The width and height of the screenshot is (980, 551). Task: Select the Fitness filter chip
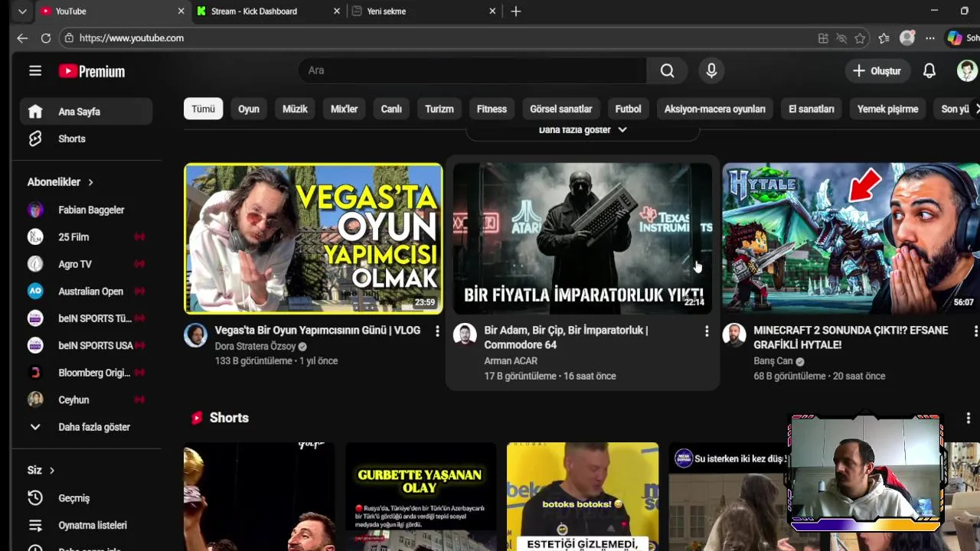[x=492, y=109]
